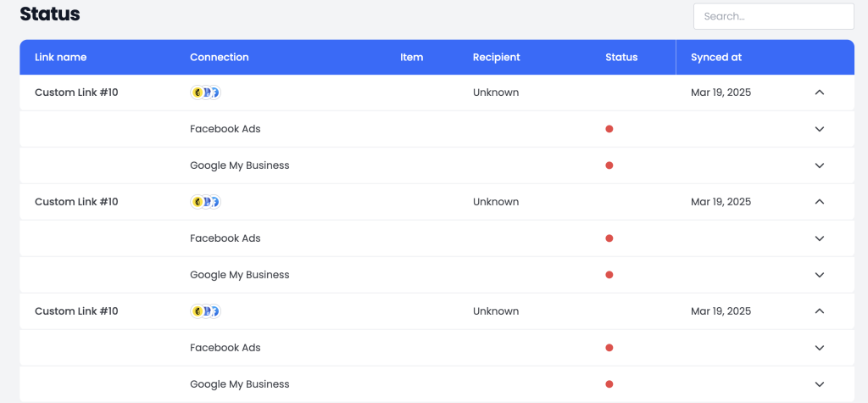Collapse the third Custom Link #10 group
The width and height of the screenshot is (868, 403).
pyautogui.click(x=820, y=311)
